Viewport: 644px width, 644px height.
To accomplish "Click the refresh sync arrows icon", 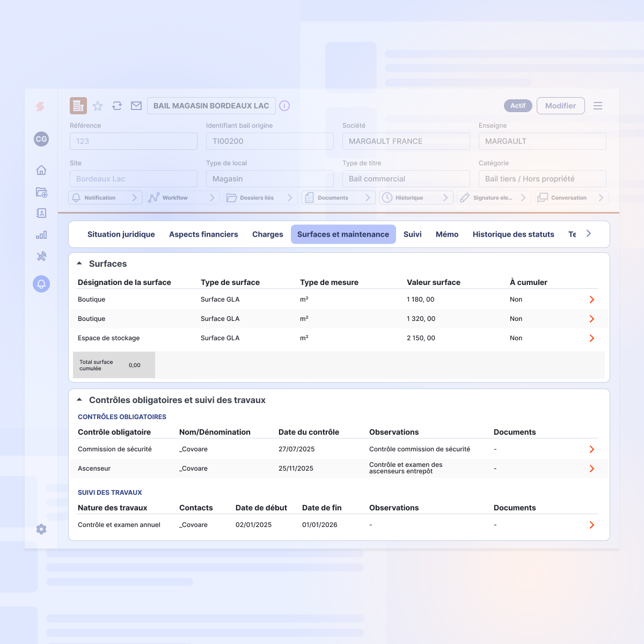I will tap(117, 106).
